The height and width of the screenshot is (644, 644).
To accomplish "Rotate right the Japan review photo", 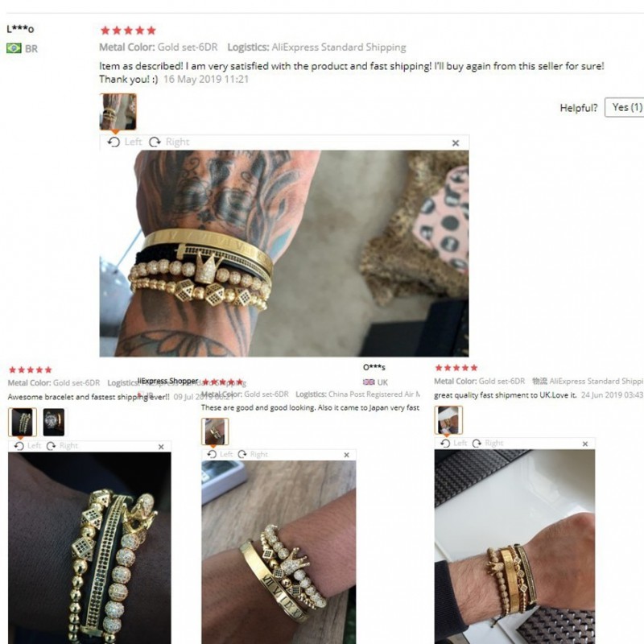I will (x=253, y=454).
